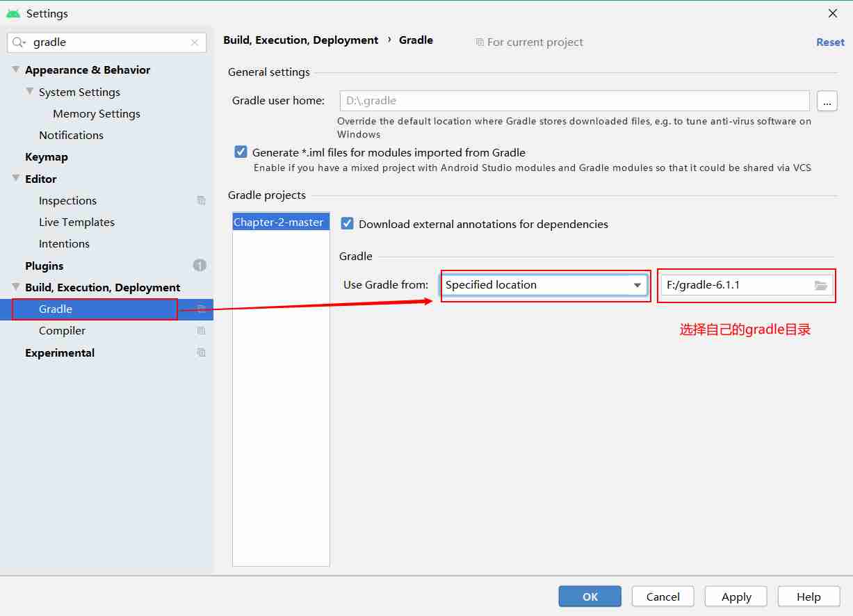Screen dimensions: 853x616
Task: Collapse the Editor section
Action: (16, 179)
